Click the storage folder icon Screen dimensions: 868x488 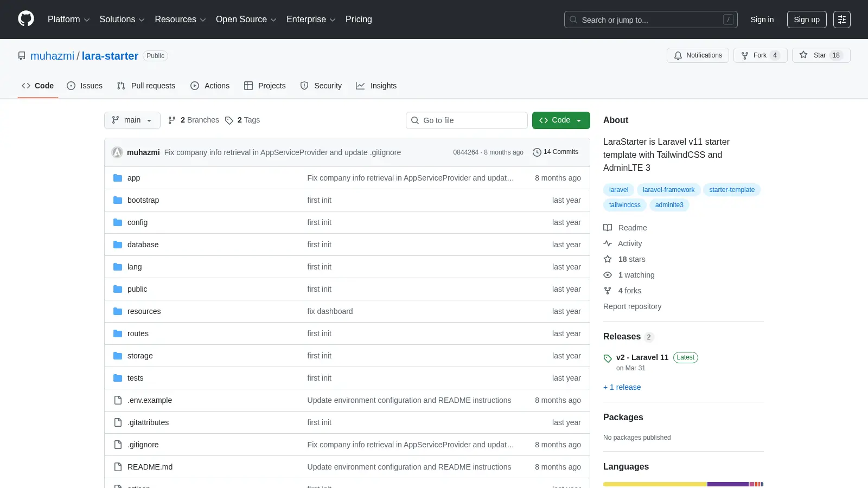(x=118, y=356)
